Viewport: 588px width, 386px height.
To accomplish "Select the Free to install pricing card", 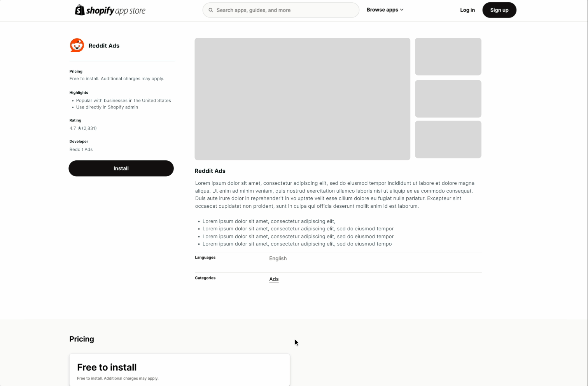I will (179, 369).
